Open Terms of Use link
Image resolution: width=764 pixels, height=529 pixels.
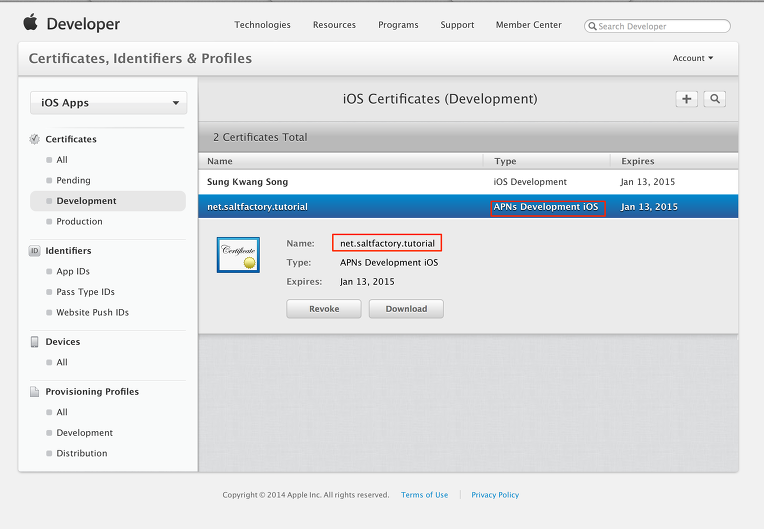pyautogui.click(x=424, y=495)
